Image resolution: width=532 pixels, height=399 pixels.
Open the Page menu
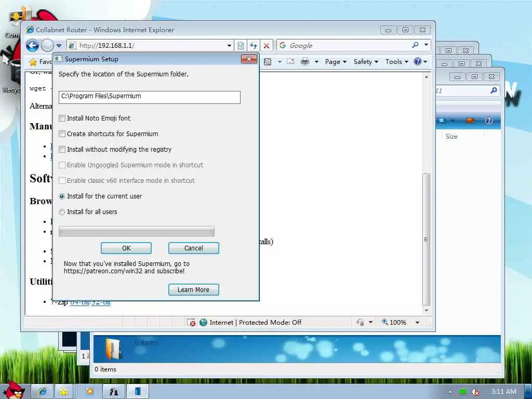336,62
